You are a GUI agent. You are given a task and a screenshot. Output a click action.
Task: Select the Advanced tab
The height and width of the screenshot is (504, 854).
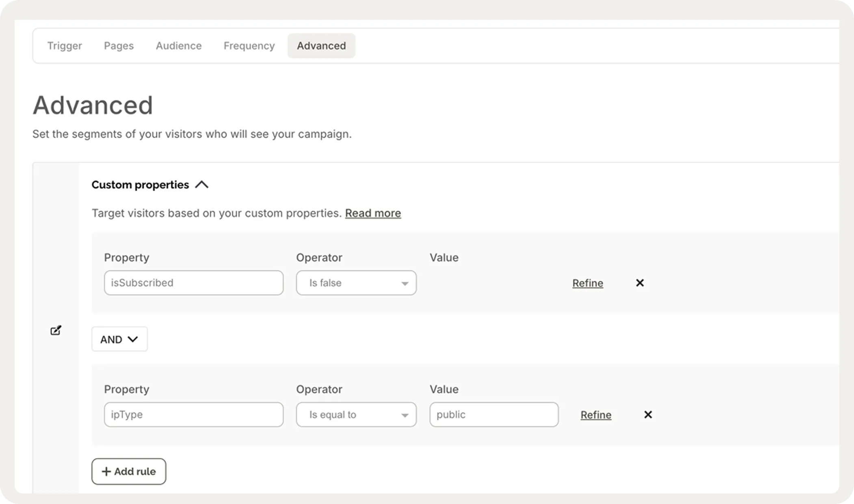coord(321,45)
